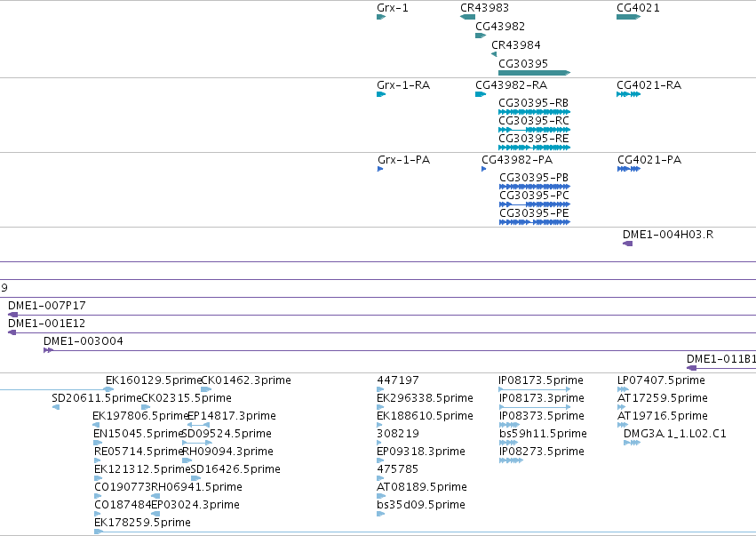Click EST IP08373.5prime label

pyautogui.click(x=541, y=416)
